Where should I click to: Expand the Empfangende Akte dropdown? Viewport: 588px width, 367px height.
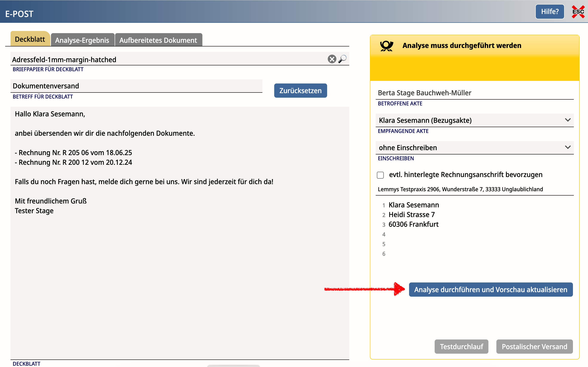pyautogui.click(x=474, y=120)
